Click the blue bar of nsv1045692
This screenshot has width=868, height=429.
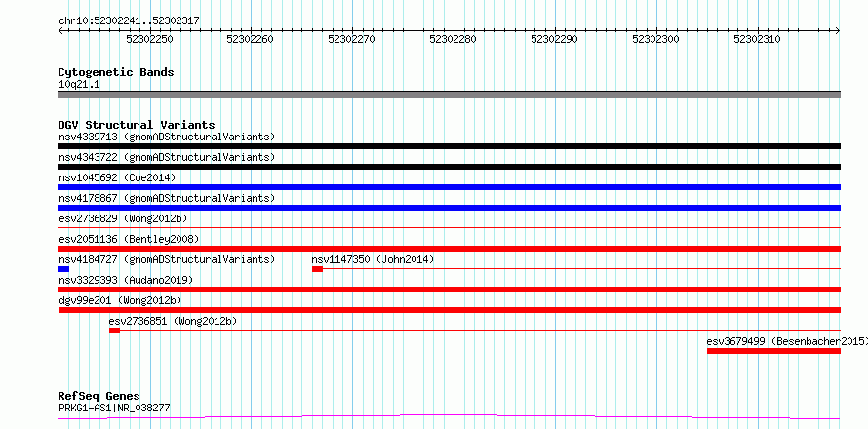click(449, 187)
